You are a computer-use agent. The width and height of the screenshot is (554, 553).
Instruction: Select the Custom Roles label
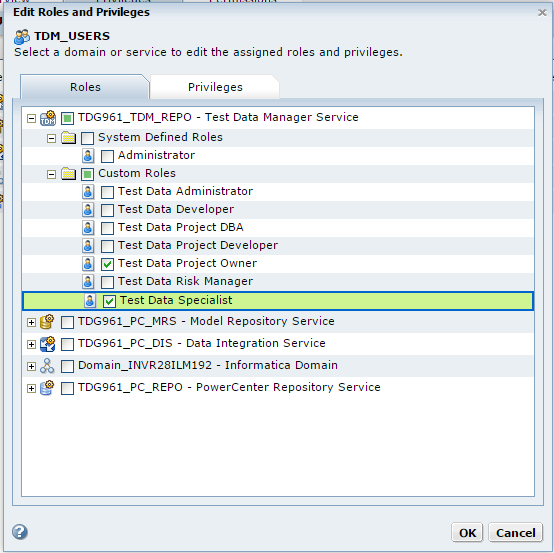tap(137, 173)
